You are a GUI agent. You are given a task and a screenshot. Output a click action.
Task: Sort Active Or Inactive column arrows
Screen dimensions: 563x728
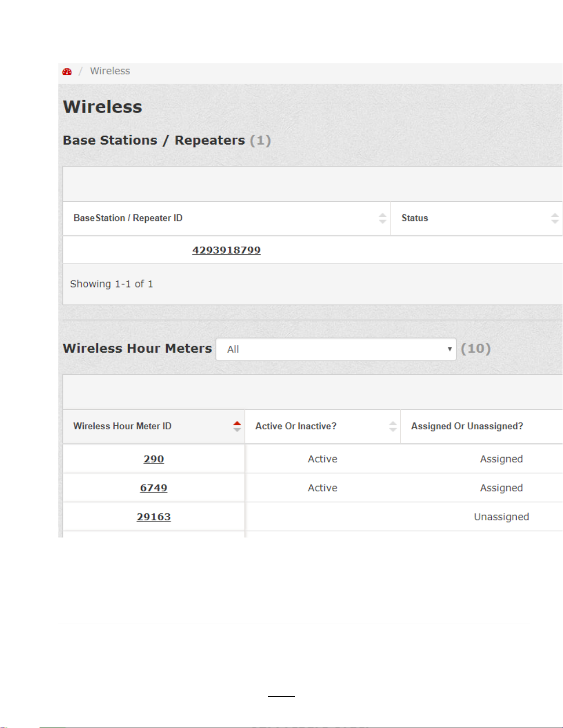[392, 426]
